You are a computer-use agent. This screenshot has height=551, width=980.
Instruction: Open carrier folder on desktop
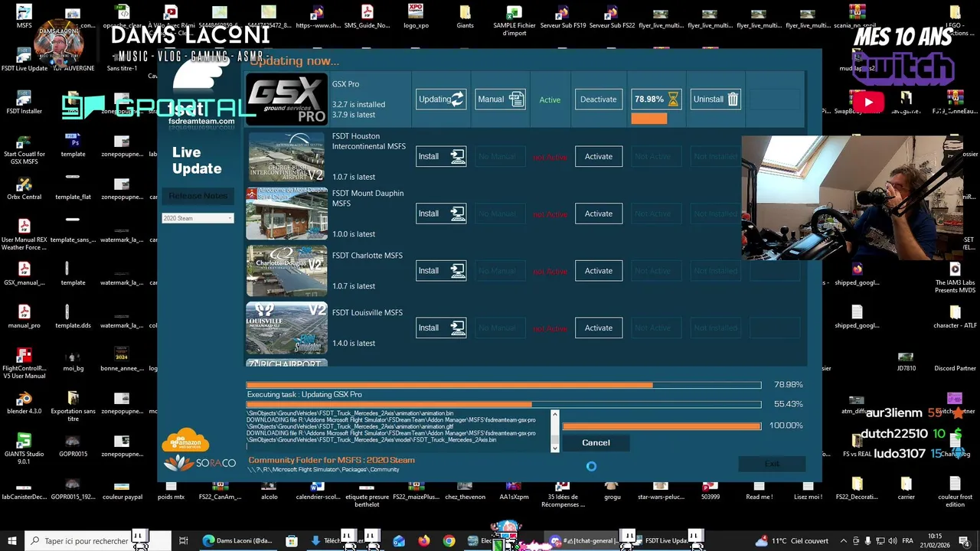coord(906,488)
